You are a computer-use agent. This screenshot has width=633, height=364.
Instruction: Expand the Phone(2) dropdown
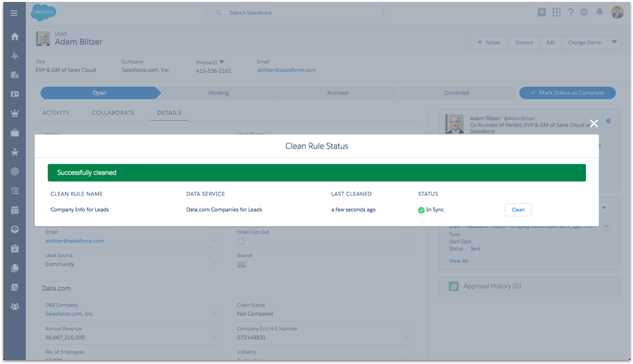coord(222,62)
